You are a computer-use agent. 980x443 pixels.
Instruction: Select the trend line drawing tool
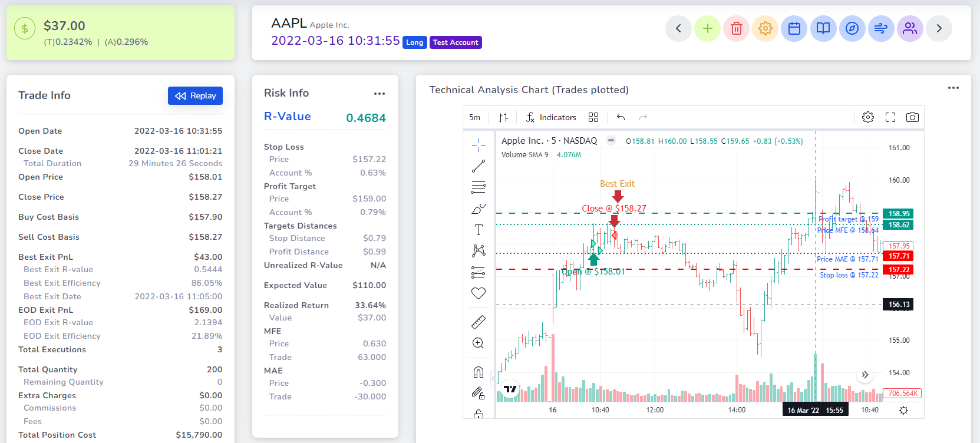(479, 166)
